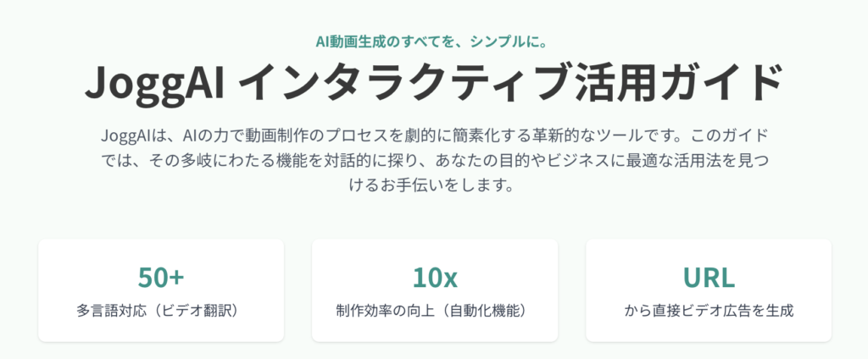This screenshot has width=868, height=359.
Task: Click the 10x production efficiency card
Action: (x=435, y=290)
